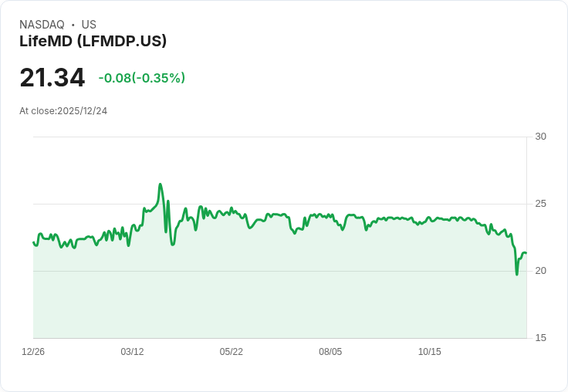
Task: Click the At close date text
Action: [63, 111]
